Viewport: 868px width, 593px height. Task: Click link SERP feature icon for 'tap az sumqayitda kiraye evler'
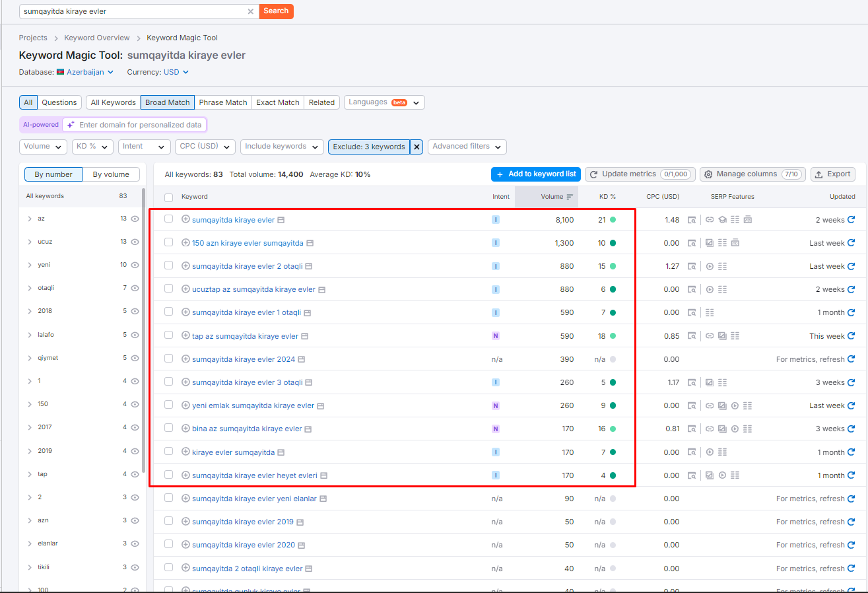click(710, 335)
